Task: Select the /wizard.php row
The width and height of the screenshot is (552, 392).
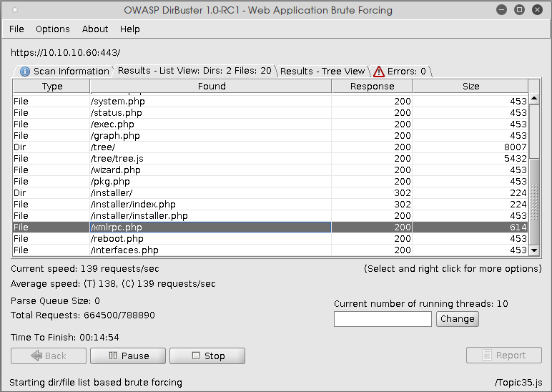Action: click(x=270, y=170)
